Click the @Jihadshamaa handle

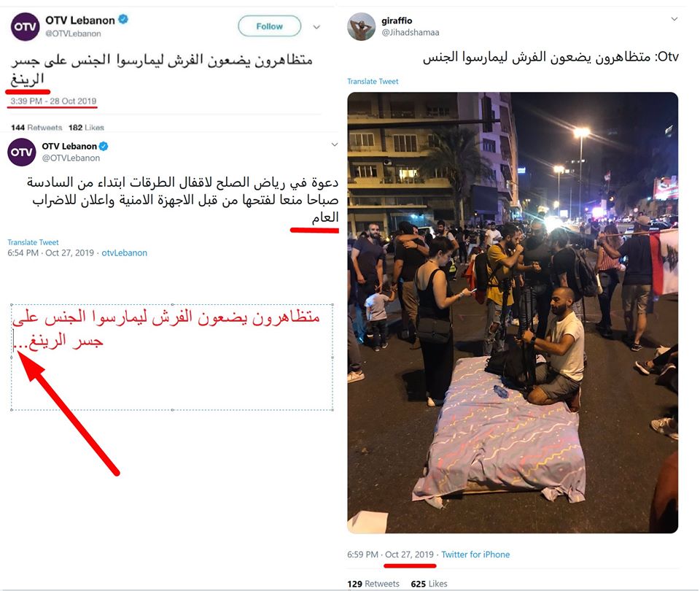[x=411, y=32]
